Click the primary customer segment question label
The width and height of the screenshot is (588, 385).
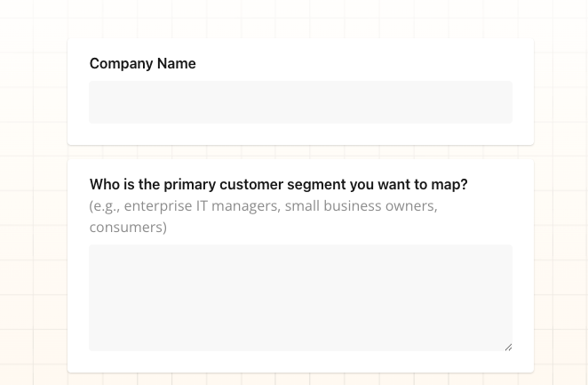coord(278,185)
